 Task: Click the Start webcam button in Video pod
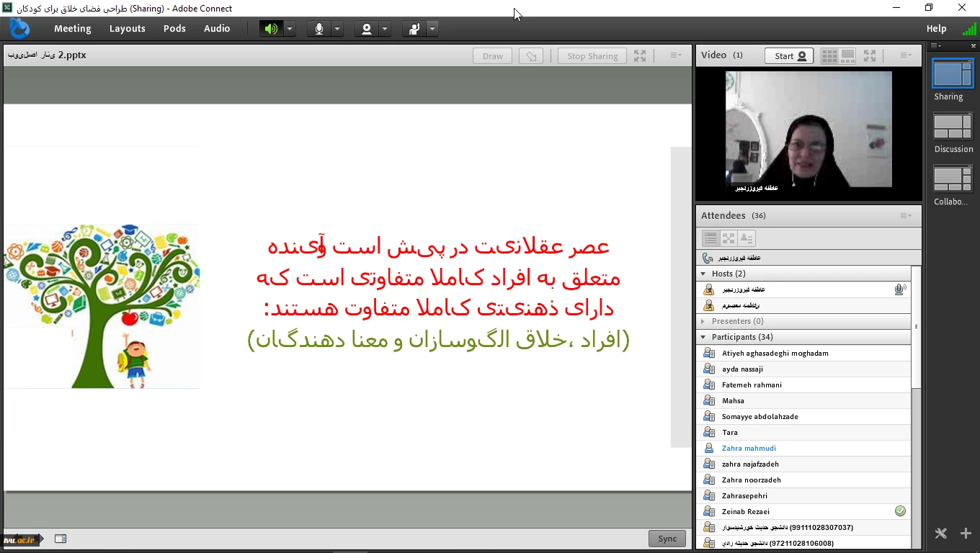tap(789, 56)
